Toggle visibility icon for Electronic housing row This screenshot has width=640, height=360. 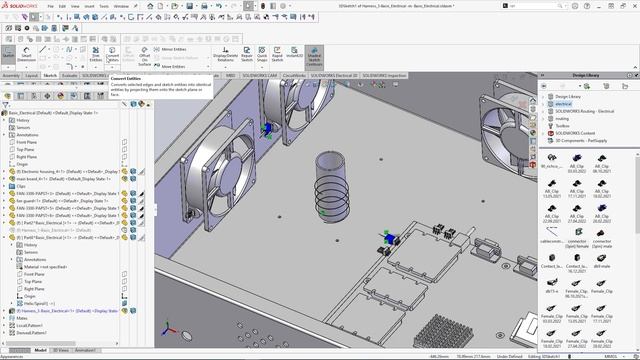pos(124,172)
